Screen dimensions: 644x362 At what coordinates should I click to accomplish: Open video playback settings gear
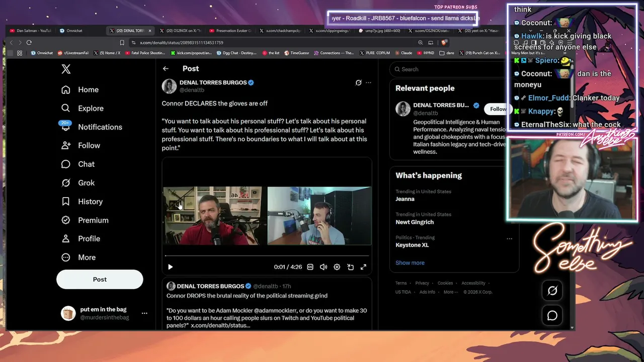337,267
